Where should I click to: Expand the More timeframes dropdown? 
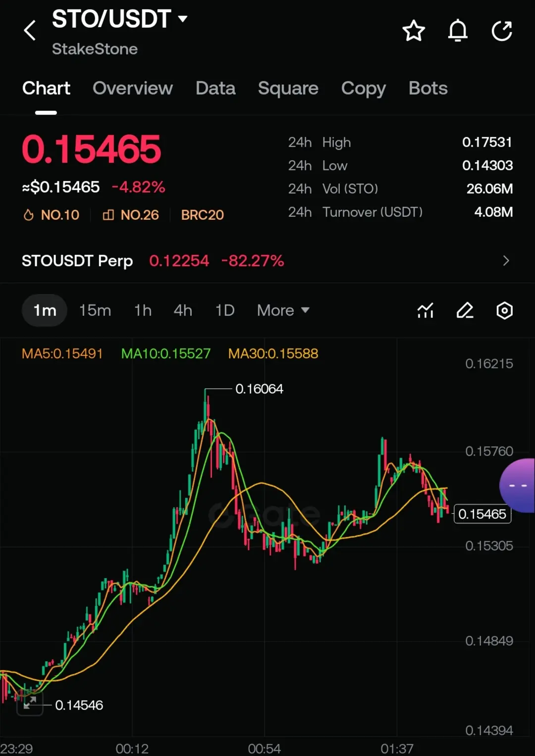[283, 310]
